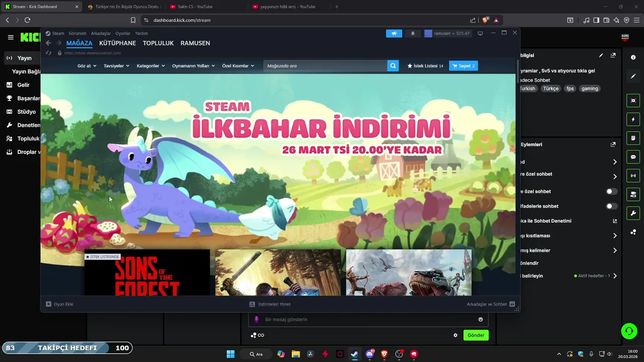The width and height of the screenshot is (644, 362).
Task: Edit stream info pencil icon in Kick panel
Action: pos(601,55)
